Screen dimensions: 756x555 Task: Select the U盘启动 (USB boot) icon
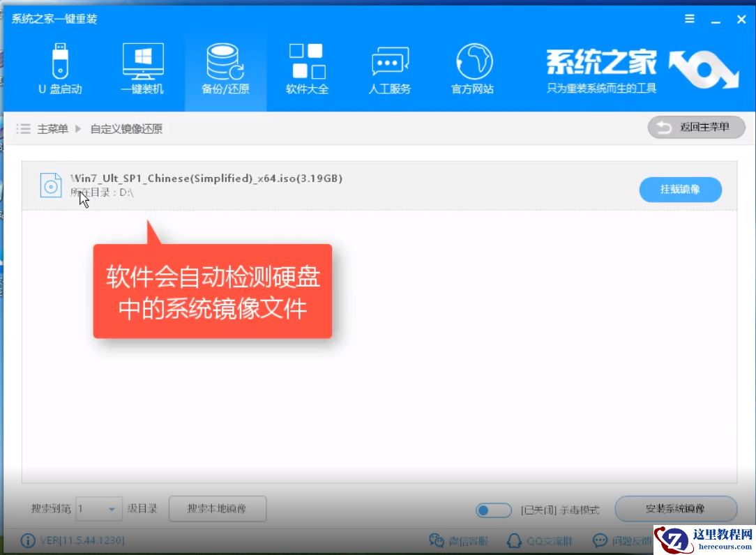pos(60,66)
